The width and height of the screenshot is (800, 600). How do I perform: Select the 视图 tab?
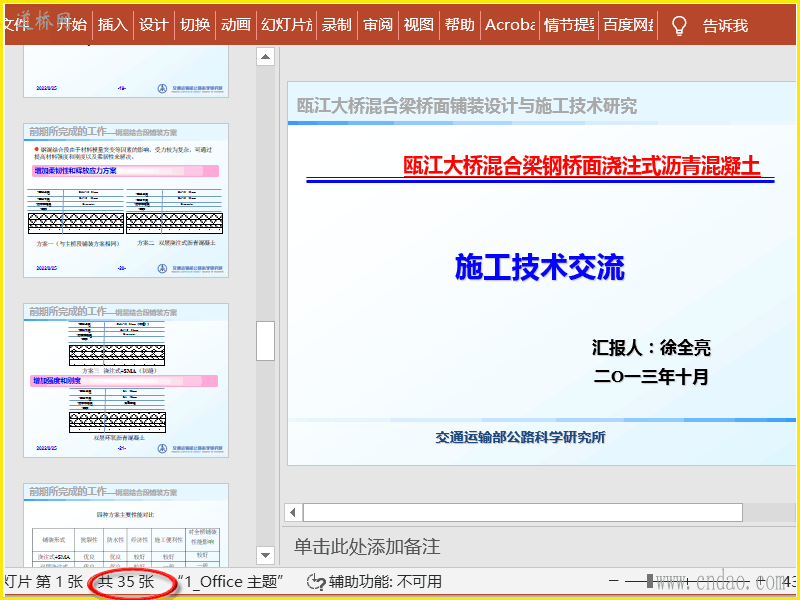coord(418,24)
